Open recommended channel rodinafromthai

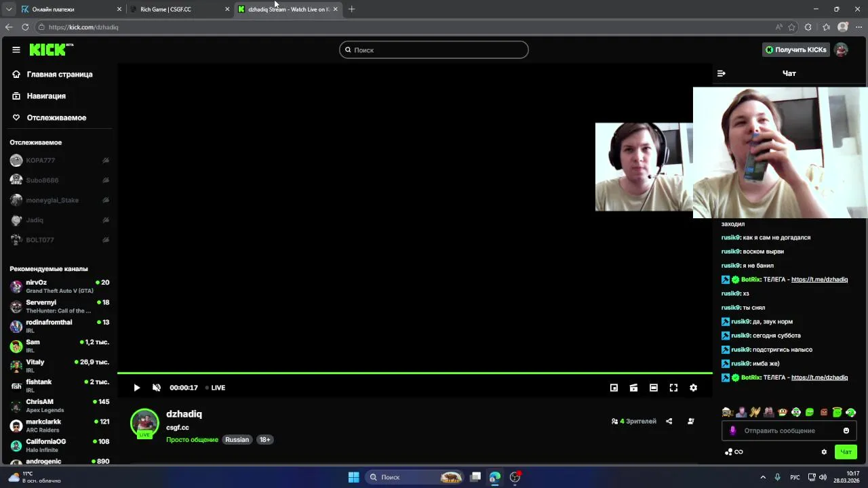(x=60, y=326)
